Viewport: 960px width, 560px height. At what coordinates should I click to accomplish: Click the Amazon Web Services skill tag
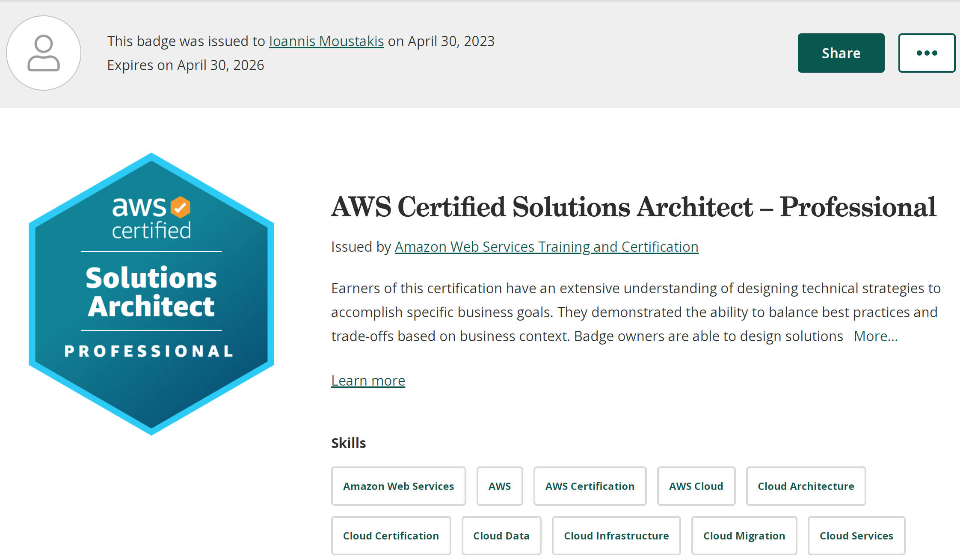tap(398, 486)
